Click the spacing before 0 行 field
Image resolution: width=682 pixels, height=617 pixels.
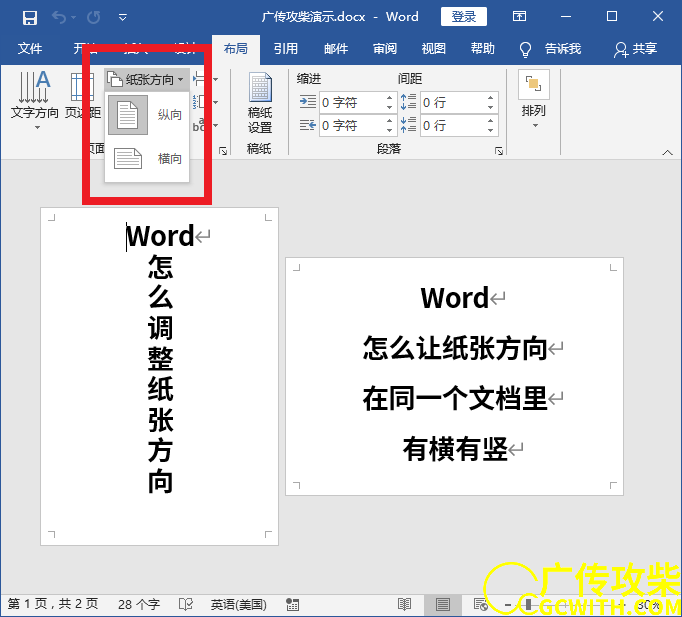(453, 103)
